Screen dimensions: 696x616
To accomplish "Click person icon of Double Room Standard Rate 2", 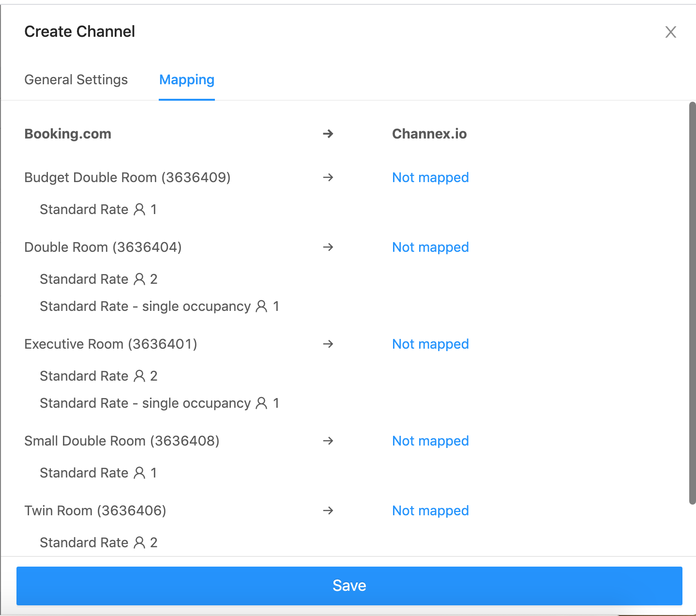I will [139, 279].
